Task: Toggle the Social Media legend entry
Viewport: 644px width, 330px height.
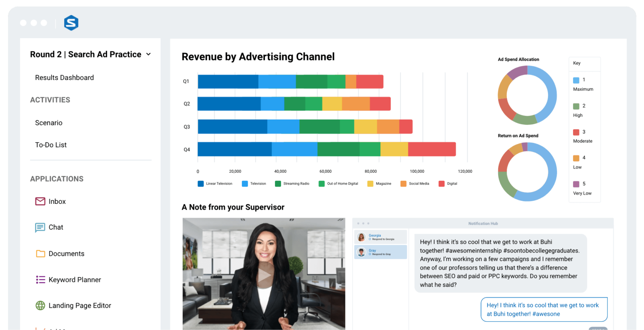Action: pyautogui.click(x=415, y=184)
